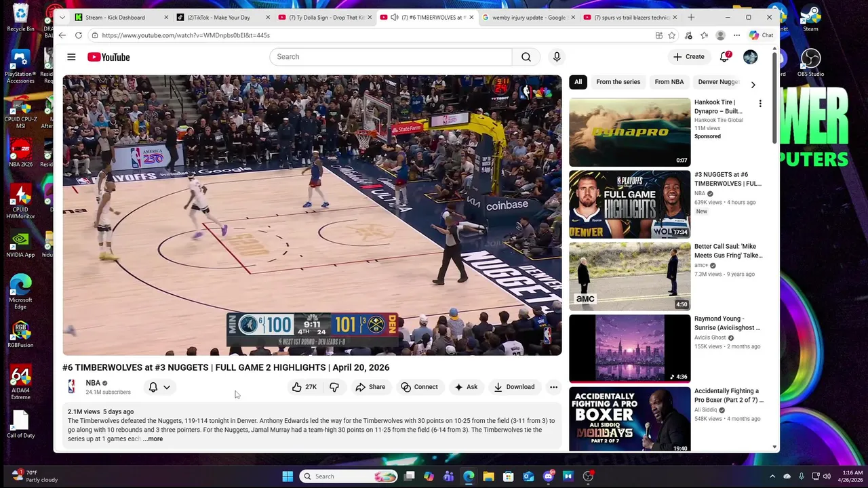Open the YouTube hamburger guide menu

click(x=71, y=57)
